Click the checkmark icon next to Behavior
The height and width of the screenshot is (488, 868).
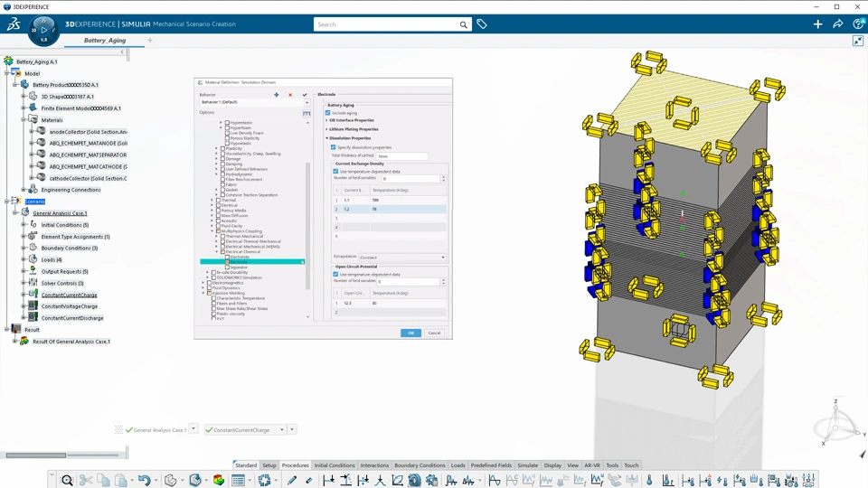click(x=305, y=95)
